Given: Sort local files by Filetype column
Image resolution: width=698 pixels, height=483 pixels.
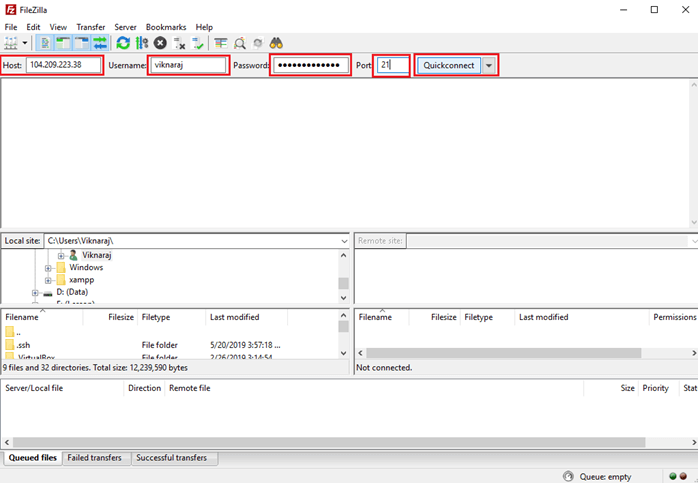Looking at the screenshot, I should [x=172, y=317].
